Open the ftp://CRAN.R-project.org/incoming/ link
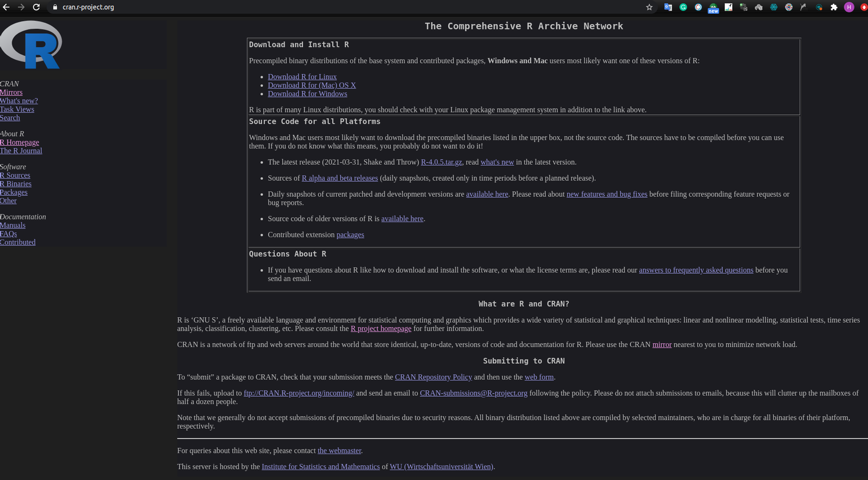 pos(299,393)
